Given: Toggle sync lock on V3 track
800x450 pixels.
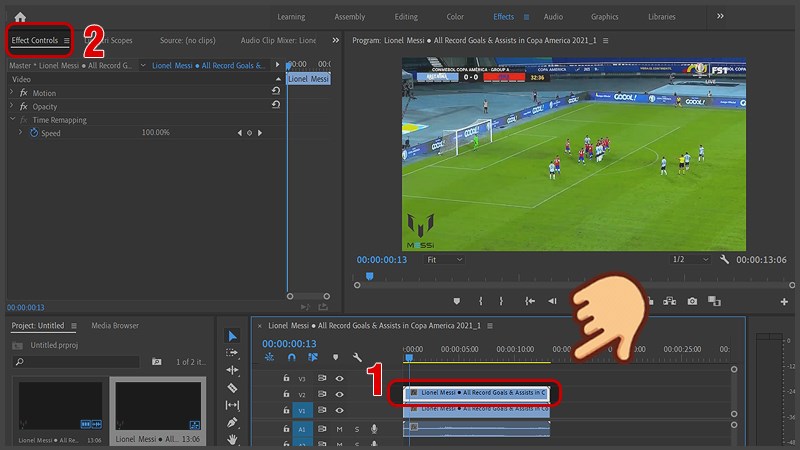Looking at the screenshot, I should (x=322, y=378).
